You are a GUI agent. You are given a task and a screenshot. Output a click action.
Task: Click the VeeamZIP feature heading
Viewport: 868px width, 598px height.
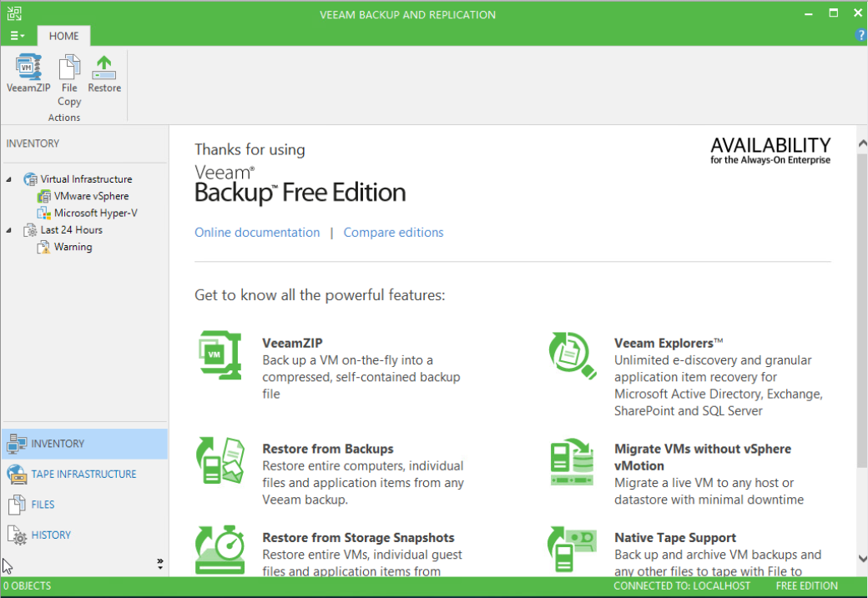pos(292,343)
